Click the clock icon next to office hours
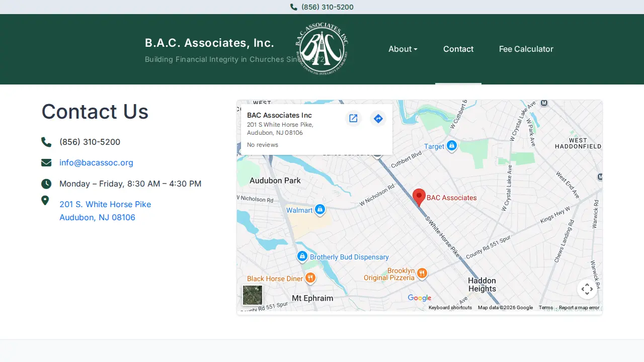 coord(46,184)
